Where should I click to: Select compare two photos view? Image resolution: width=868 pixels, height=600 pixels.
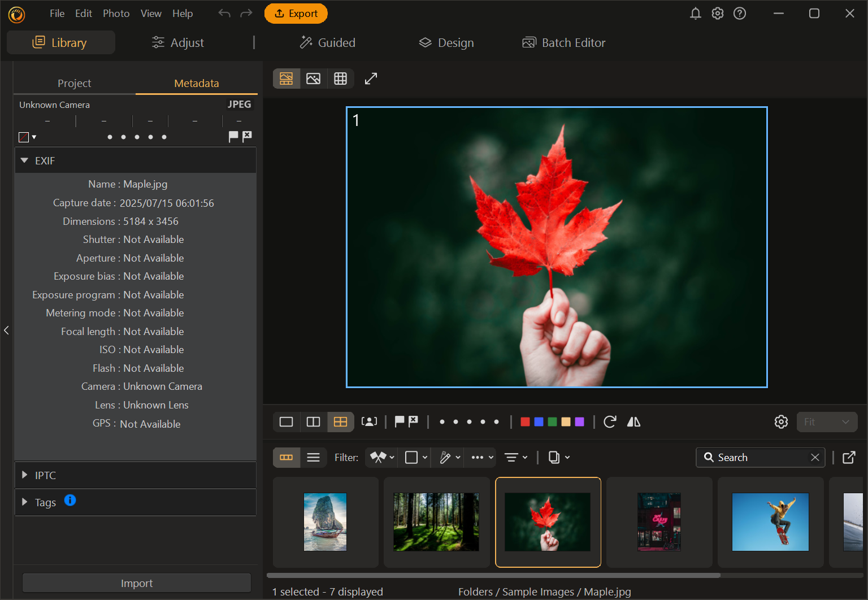[313, 422]
